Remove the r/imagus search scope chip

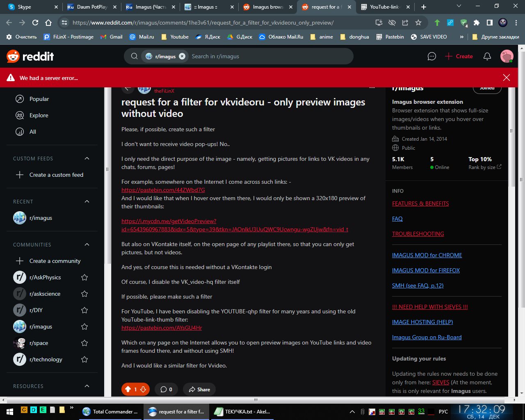coord(182,56)
